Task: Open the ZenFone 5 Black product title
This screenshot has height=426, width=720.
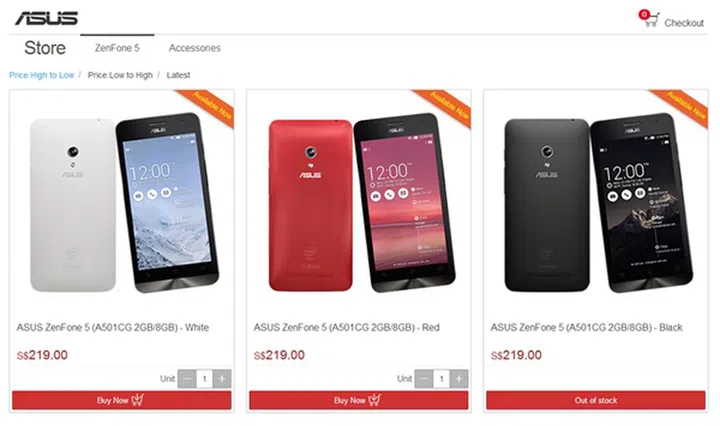Action: point(586,327)
